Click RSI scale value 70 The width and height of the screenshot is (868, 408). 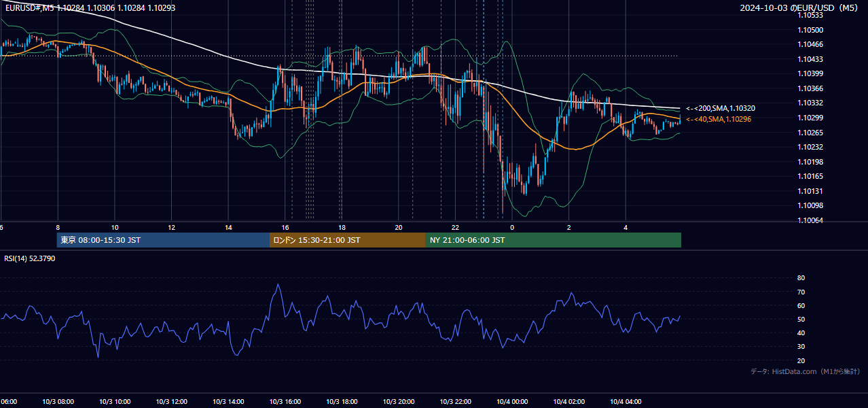pos(801,292)
